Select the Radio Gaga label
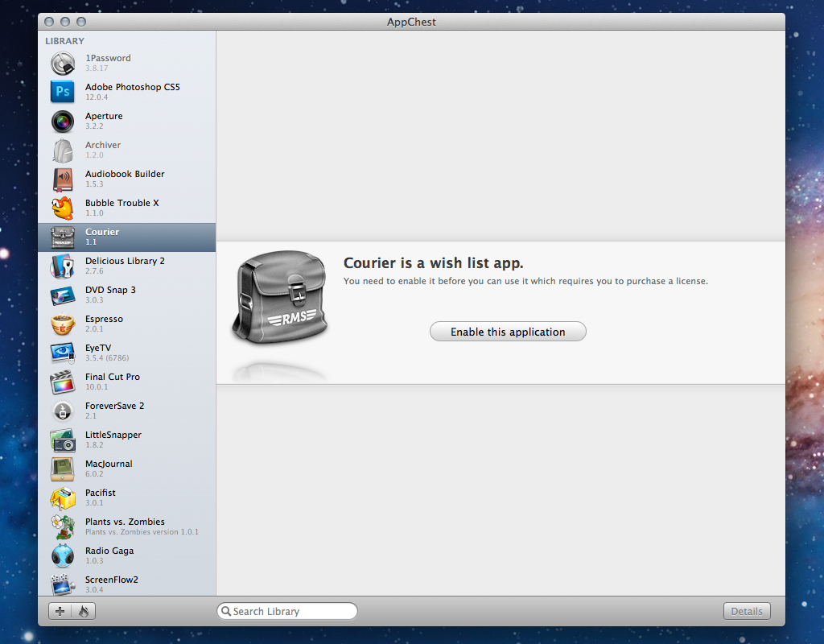This screenshot has width=824, height=644. coord(109,551)
